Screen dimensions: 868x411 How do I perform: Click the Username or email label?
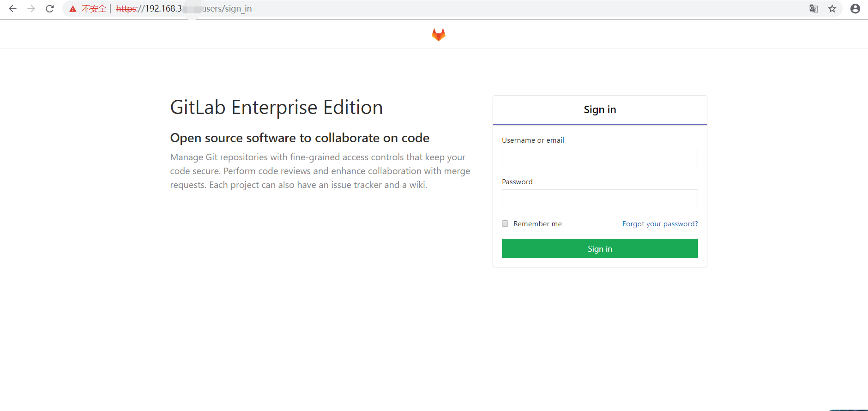tap(533, 140)
